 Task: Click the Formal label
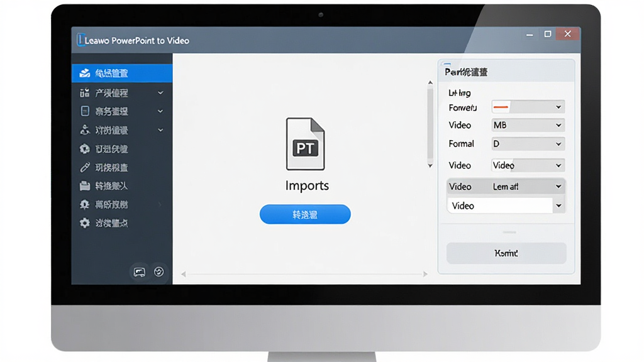tap(461, 144)
